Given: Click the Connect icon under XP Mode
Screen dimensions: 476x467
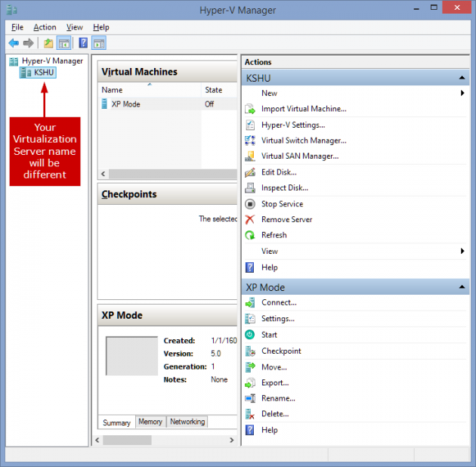Looking at the screenshot, I should pyautogui.click(x=250, y=302).
